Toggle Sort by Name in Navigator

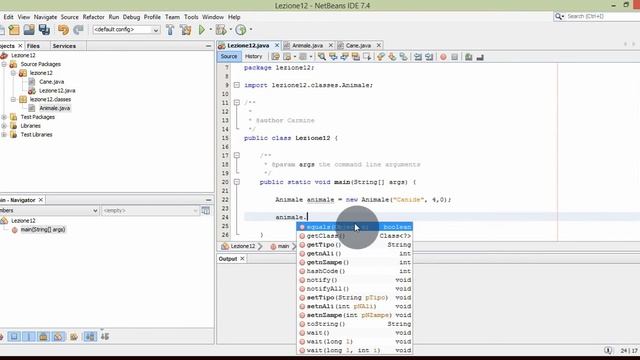[x=90, y=336]
